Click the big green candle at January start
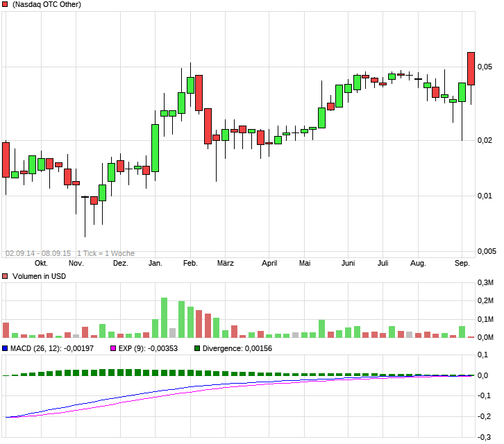The image size is (504, 444). coord(156,148)
